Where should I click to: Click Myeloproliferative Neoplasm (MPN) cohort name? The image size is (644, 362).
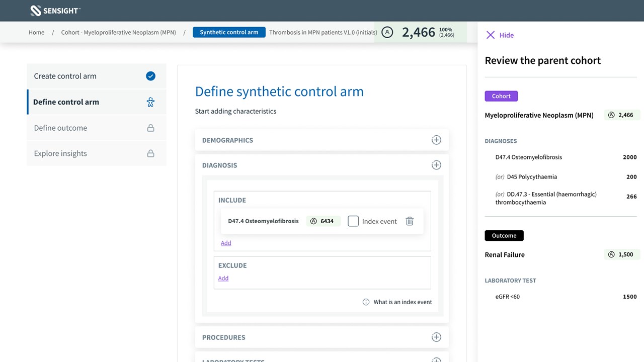tap(539, 115)
